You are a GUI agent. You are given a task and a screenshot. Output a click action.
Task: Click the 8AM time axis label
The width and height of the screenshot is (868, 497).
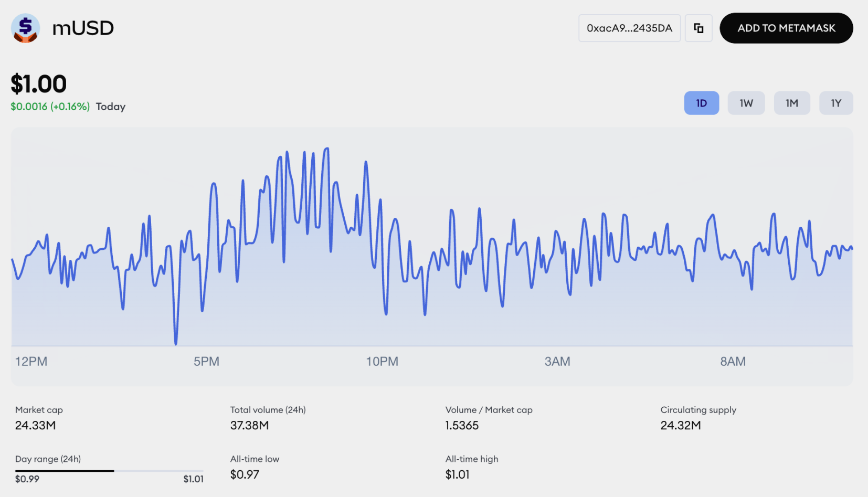[733, 362]
